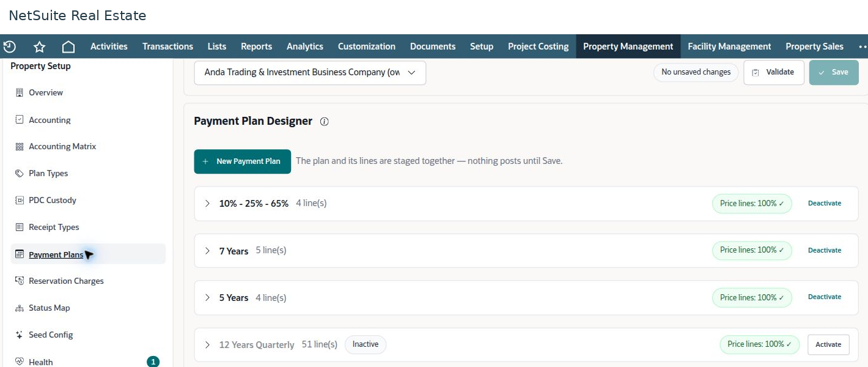Open the Documents menu
Viewport: 868px width, 367px height.
pos(433,46)
